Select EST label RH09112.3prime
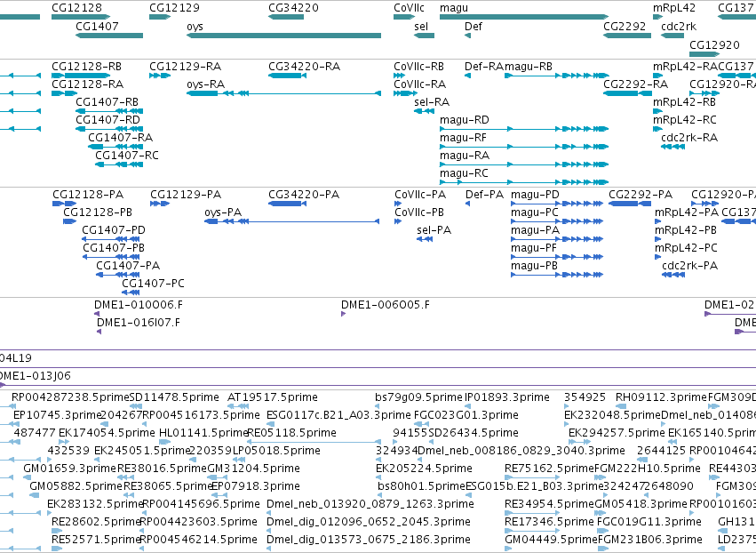This screenshot has height=553, width=756. (x=661, y=397)
